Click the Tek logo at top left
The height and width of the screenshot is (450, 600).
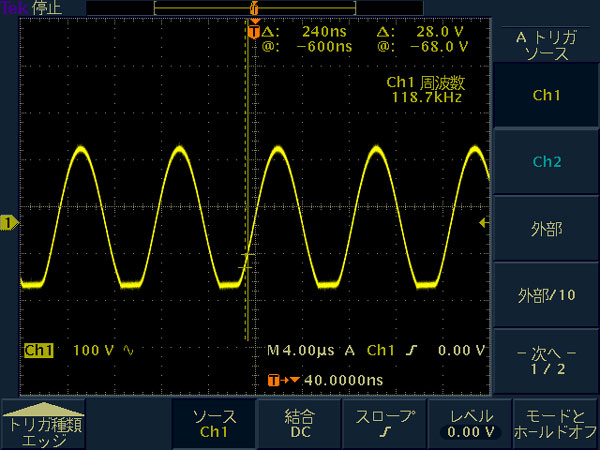13,7
